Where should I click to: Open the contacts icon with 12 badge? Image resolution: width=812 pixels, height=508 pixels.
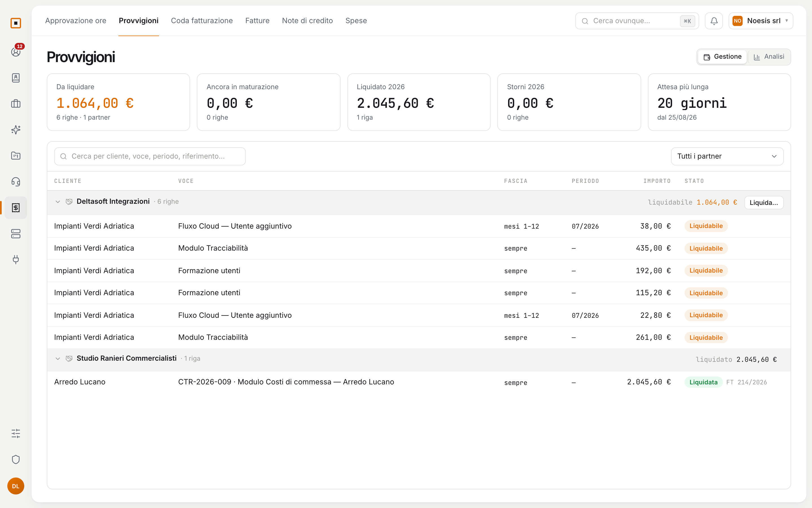[16, 52]
